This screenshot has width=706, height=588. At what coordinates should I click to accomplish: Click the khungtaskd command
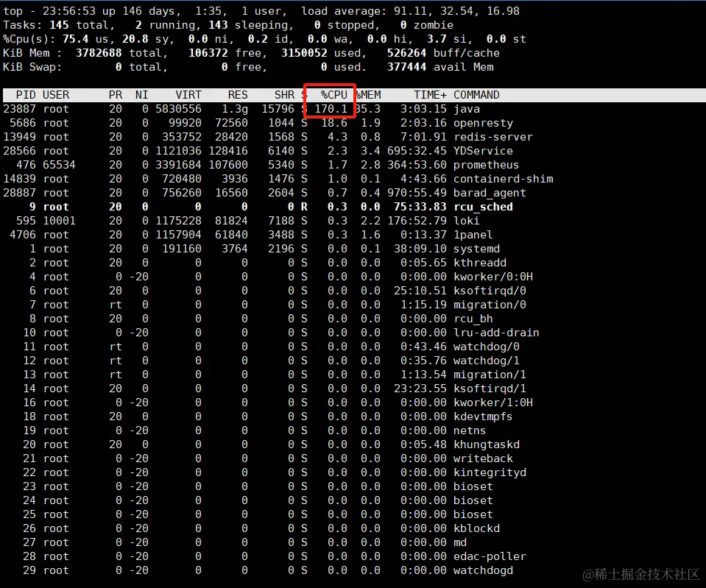pos(487,444)
